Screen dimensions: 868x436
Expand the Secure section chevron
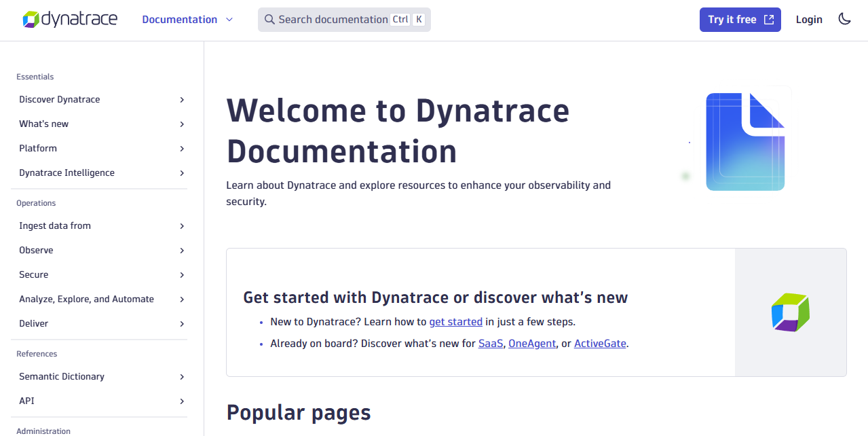pyautogui.click(x=182, y=275)
